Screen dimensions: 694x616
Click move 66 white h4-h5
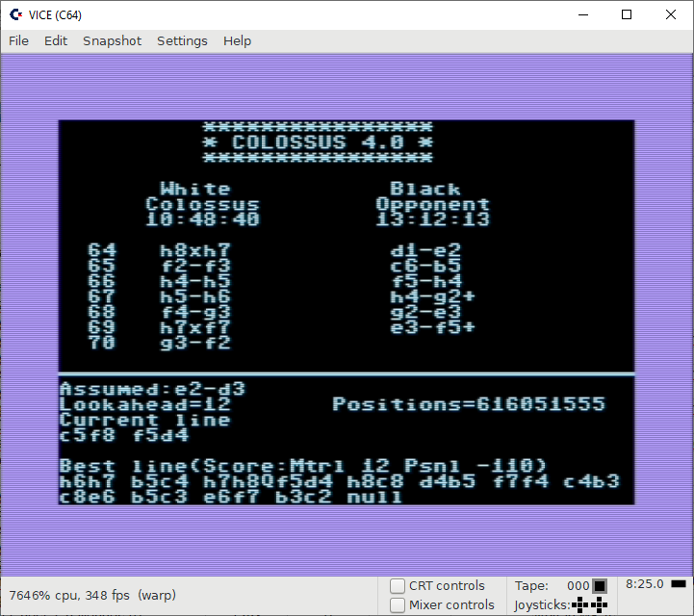(195, 281)
